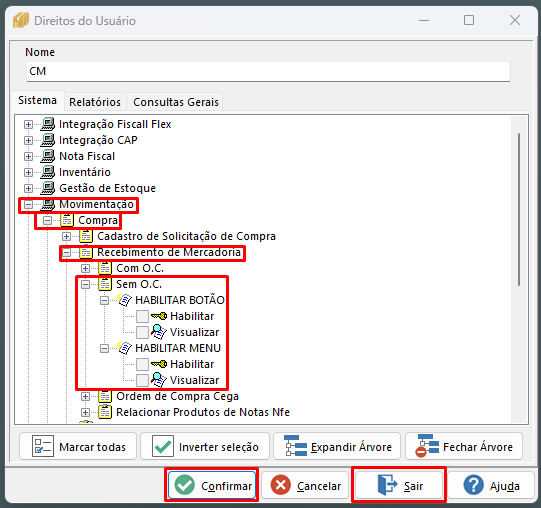Open the Consultas Gerais tab
541x508 pixels.
(x=176, y=102)
